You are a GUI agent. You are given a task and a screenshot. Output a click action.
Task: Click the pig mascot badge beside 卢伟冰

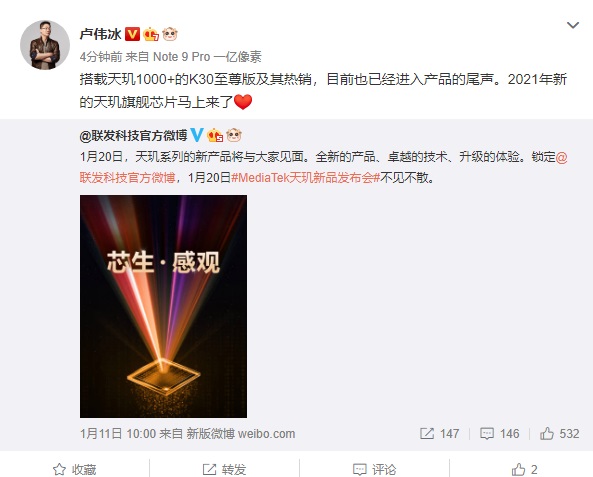tap(170, 34)
